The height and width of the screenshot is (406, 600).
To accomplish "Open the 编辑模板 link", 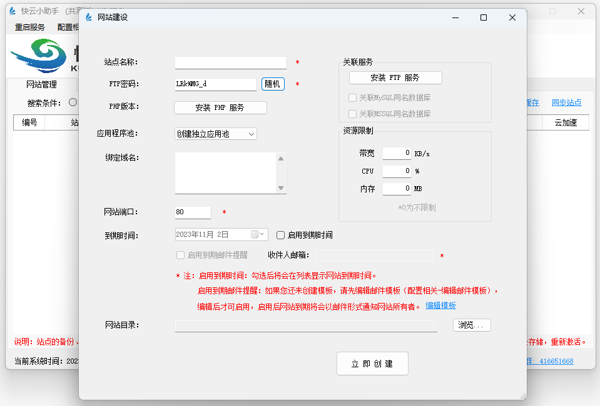I will 440,305.
